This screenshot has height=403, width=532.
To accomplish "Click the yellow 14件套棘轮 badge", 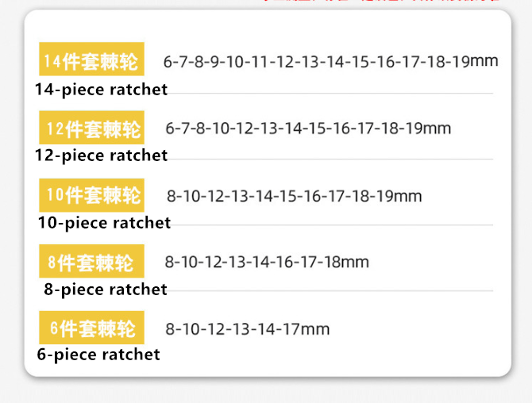I will (91, 59).
